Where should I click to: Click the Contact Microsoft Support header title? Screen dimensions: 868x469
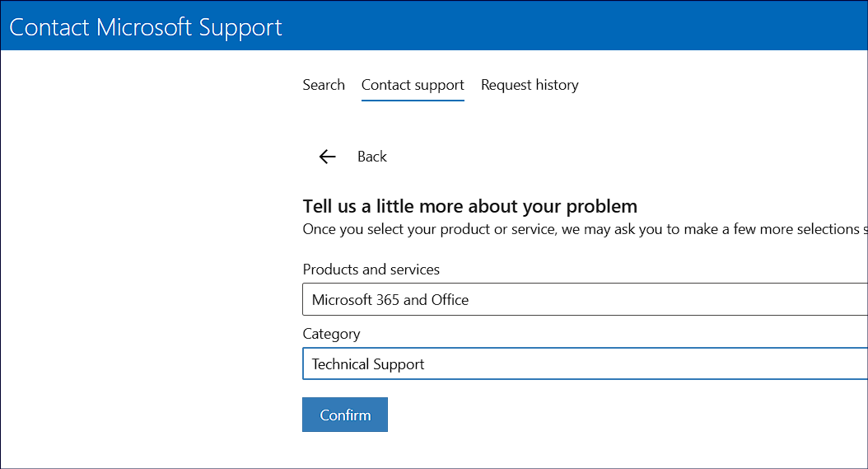tap(146, 27)
